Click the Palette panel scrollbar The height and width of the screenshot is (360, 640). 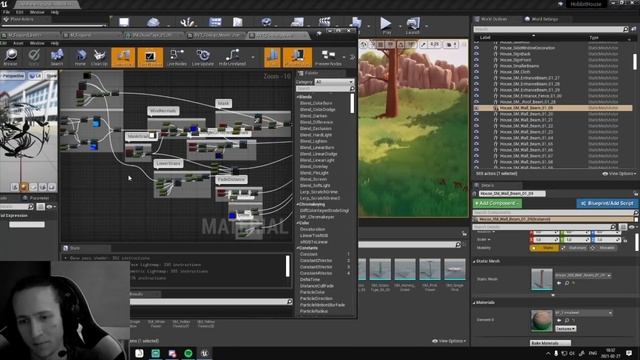click(x=352, y=104)
